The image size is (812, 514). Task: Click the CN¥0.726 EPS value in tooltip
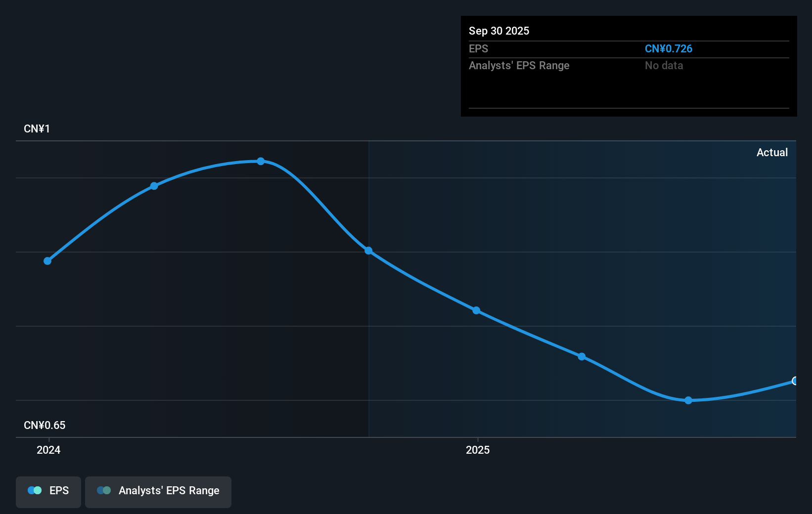[x=669, y=48]
